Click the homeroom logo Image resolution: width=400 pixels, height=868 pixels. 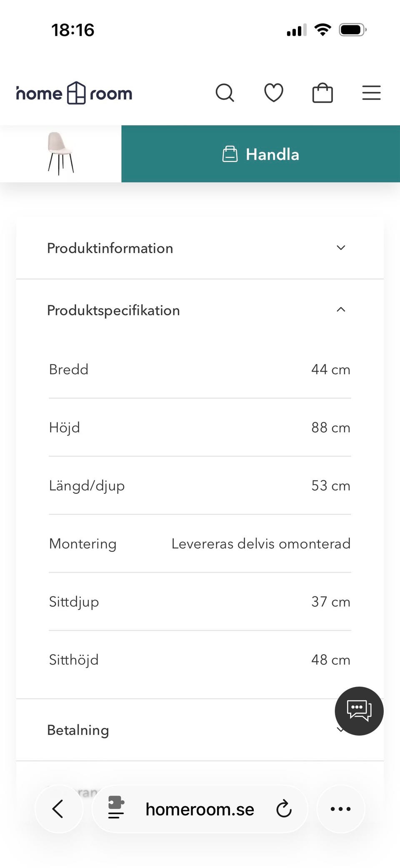74,93
